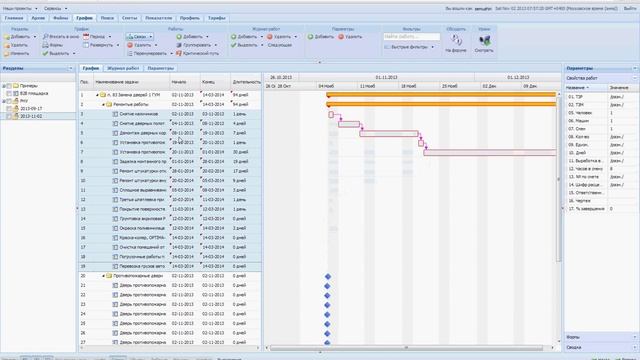Click the Gantt bar for task row 5
The height and width of the screenshot is (360, 640).
389,133
